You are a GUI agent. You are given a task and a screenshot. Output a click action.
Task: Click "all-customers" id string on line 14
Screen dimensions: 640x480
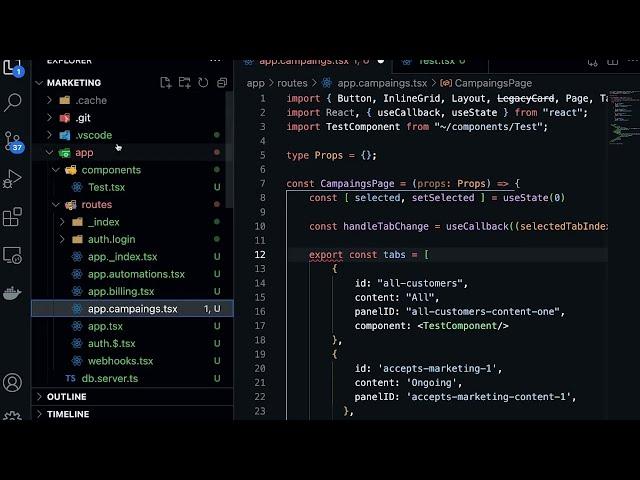click(420, 283)
